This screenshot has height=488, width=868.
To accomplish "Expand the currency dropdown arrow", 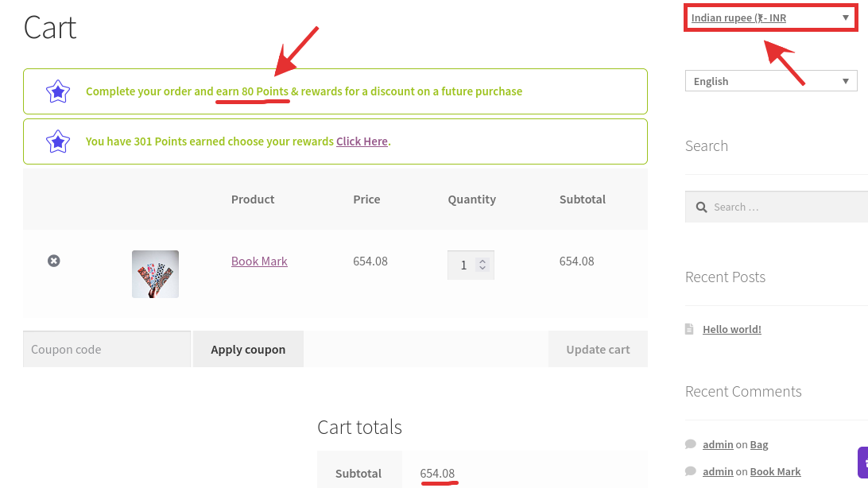I will tap(847, 17).
